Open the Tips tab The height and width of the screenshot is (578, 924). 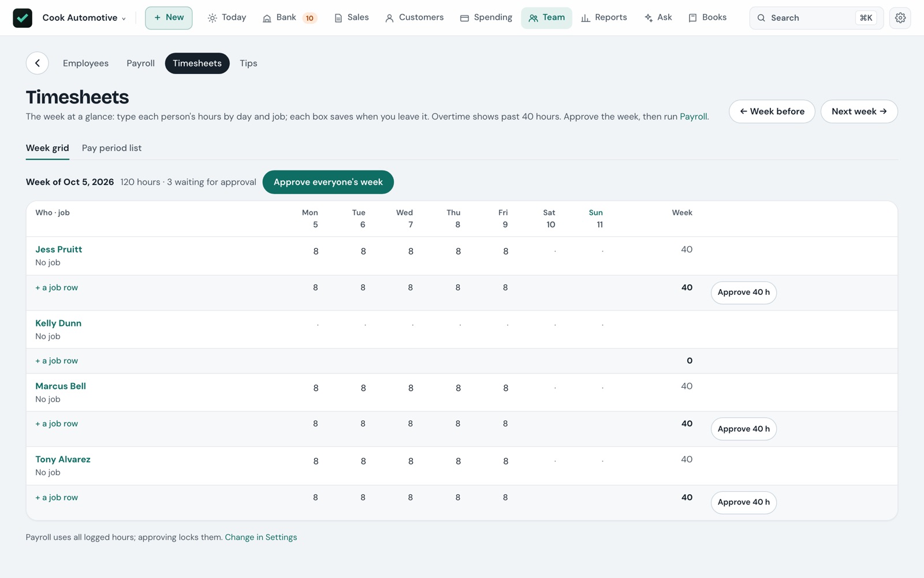coord(248,63)
